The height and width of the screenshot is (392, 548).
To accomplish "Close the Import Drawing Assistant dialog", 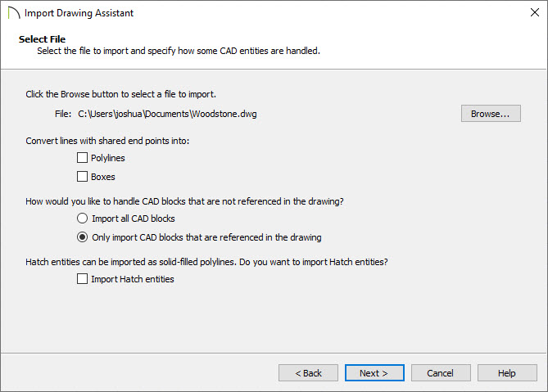I will pyautogui.click(x=534, y=12).
